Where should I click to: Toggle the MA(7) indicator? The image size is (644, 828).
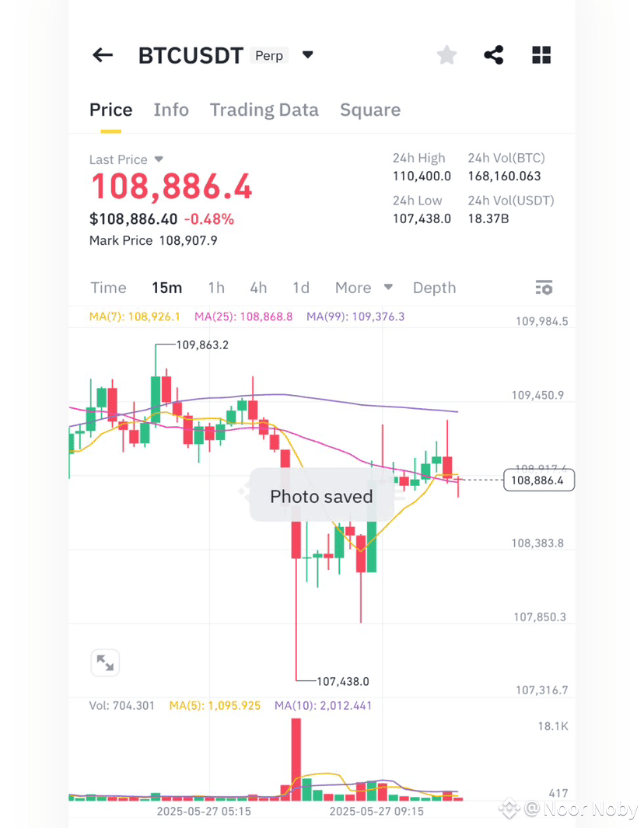135,316
